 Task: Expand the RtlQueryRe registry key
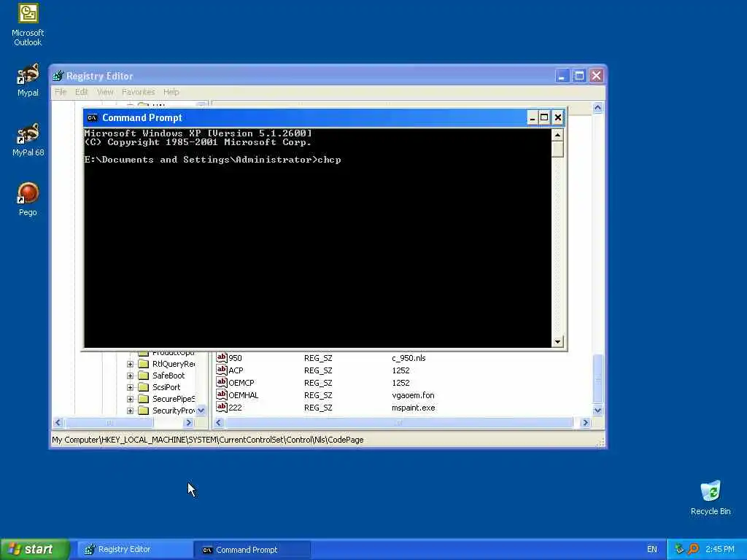pos(130,364)
